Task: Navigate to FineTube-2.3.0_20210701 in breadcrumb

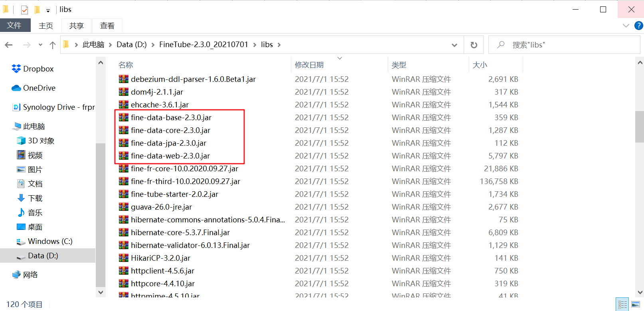Action: point(203,45)
